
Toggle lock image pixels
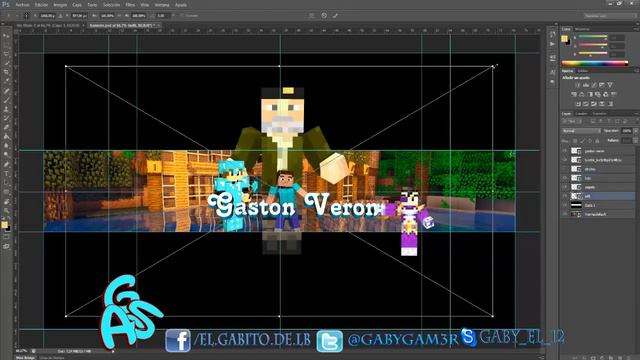tap(583, 140)
